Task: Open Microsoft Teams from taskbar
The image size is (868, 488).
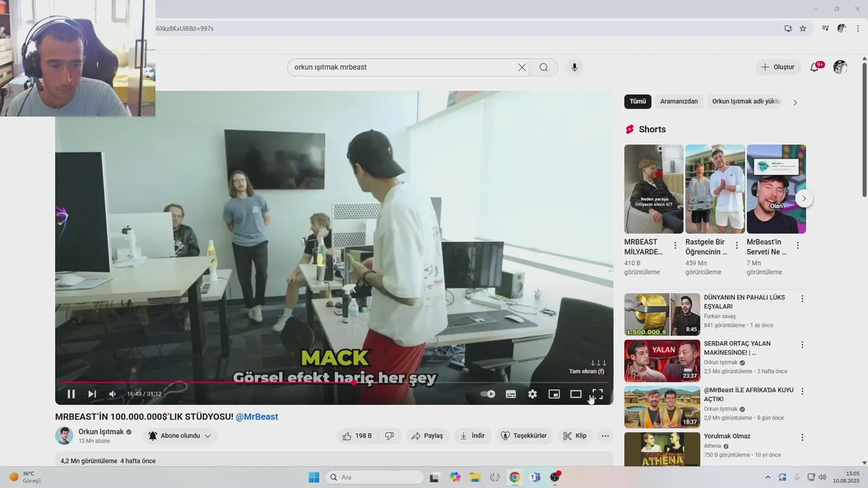Action: click(x=535, y=477)
